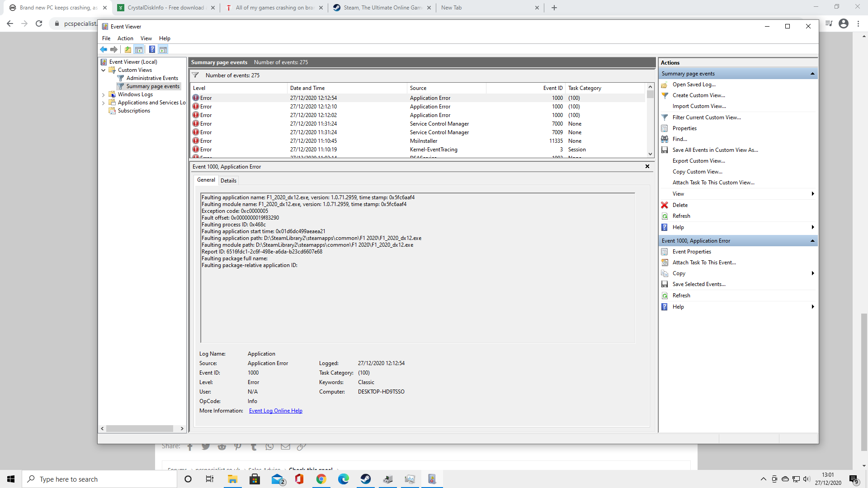Select the Kernel-EventTracing error row
Viewport: 868px width, 488px height.
(x=418, y=150)
